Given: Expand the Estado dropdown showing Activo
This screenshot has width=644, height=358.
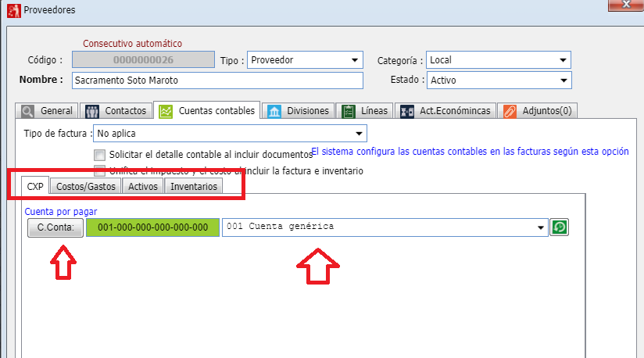Looking at the screenshot, I should [x=499, y=80].
